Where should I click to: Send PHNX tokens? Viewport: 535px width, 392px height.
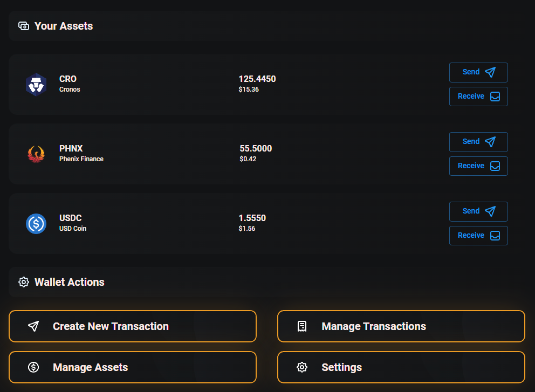tap(478, 142)
